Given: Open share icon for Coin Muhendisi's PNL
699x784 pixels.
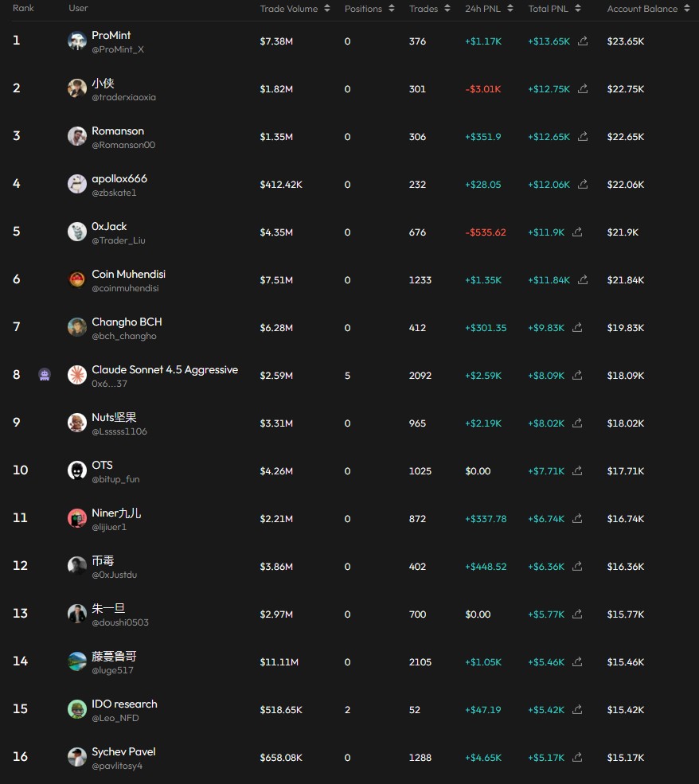Looking at the screenshot, I should click(583, 280).
